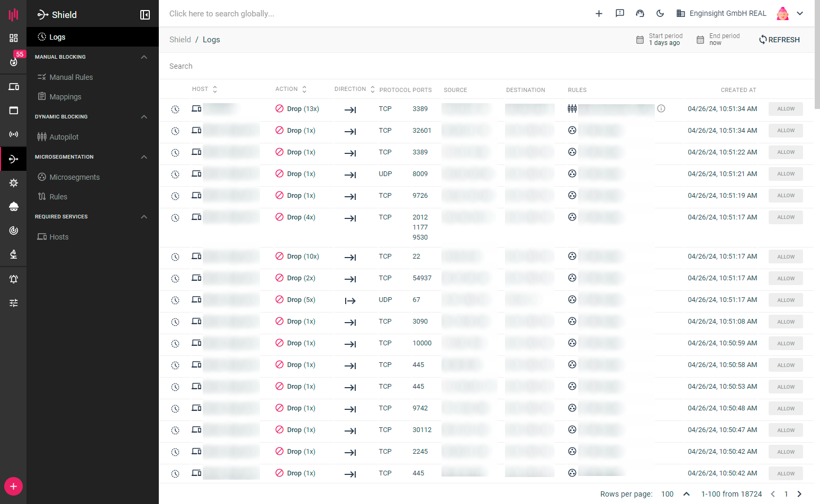The height and width of the screenshot is (504, 820).
Task: Open the feedback chat bubble icon
Action: click(x=619, y=14)
